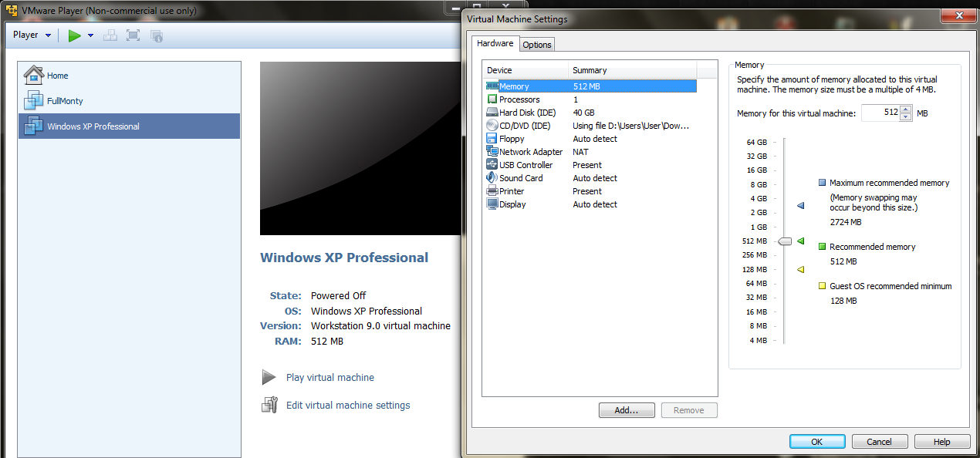The width and height of the screenshot is (980, 458).
Task: Click the 1 GB label on memory scale
Action: coord(759,227)
